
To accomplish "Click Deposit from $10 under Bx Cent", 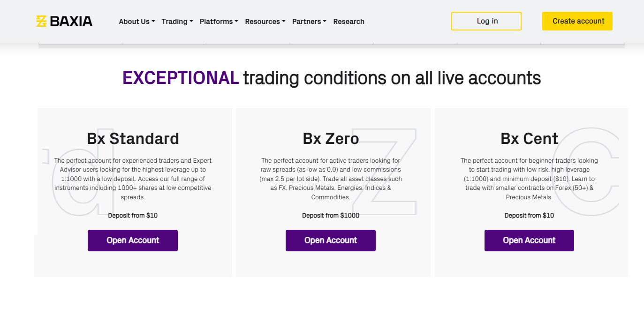I will [529, 216].
